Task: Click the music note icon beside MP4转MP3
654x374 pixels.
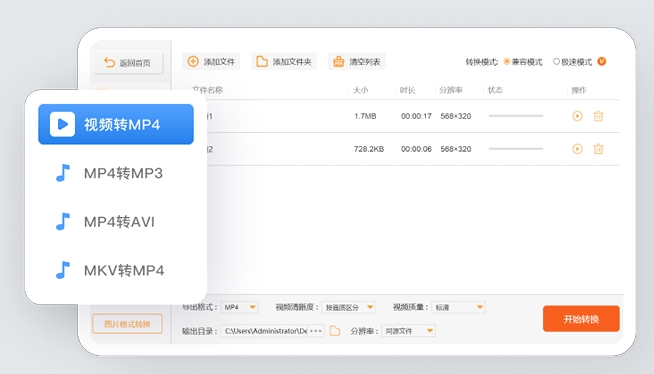Action: coord(63,173)
